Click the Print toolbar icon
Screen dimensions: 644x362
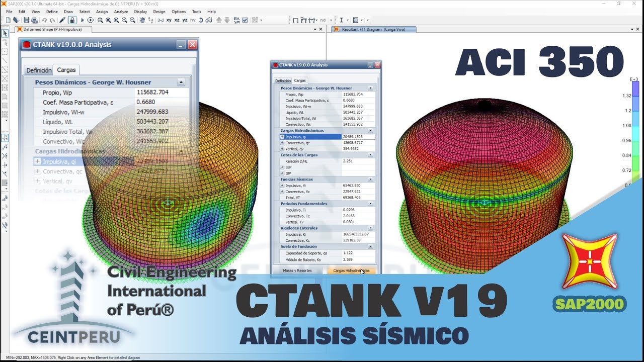pos(34,20)
